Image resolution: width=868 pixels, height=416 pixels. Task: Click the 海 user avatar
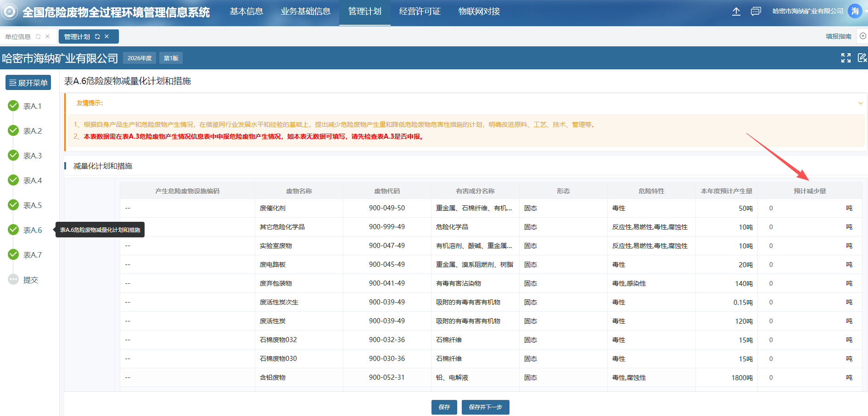(x=855, y=11)
